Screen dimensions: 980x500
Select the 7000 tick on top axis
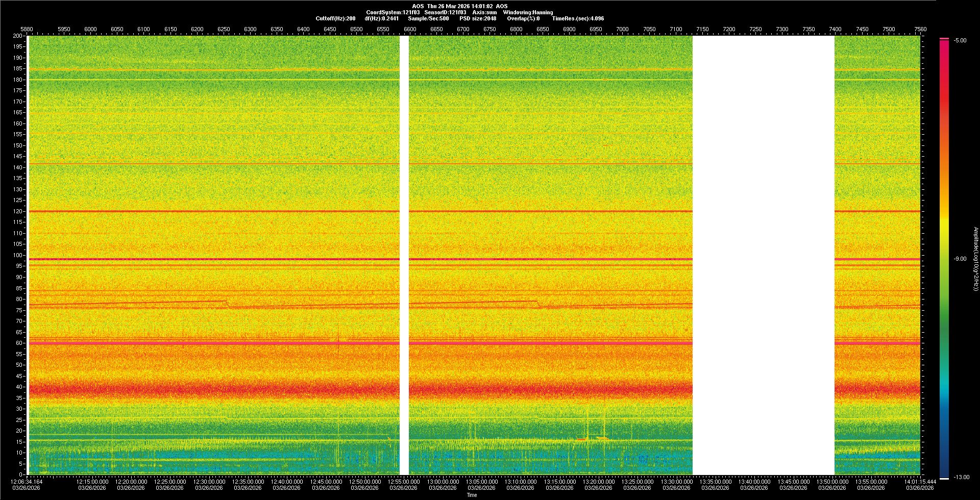[x=622, y=29]
